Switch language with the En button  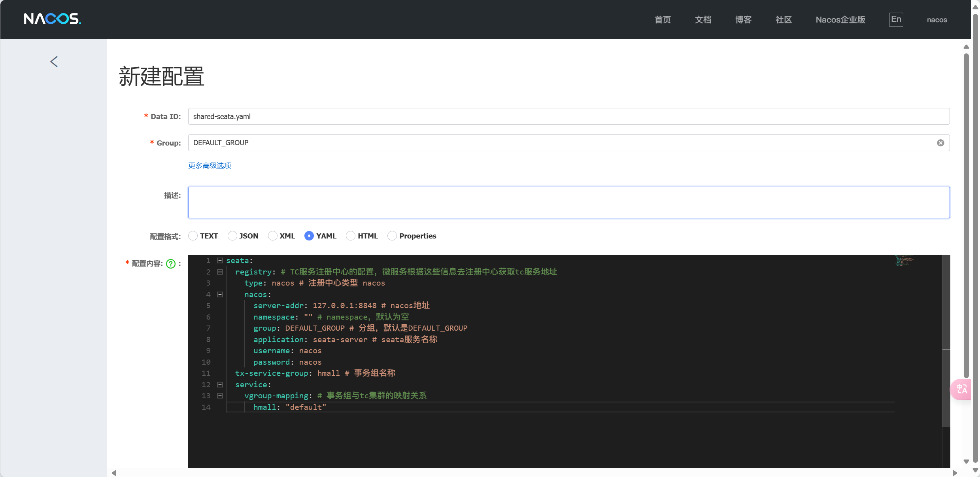[896, 19]
